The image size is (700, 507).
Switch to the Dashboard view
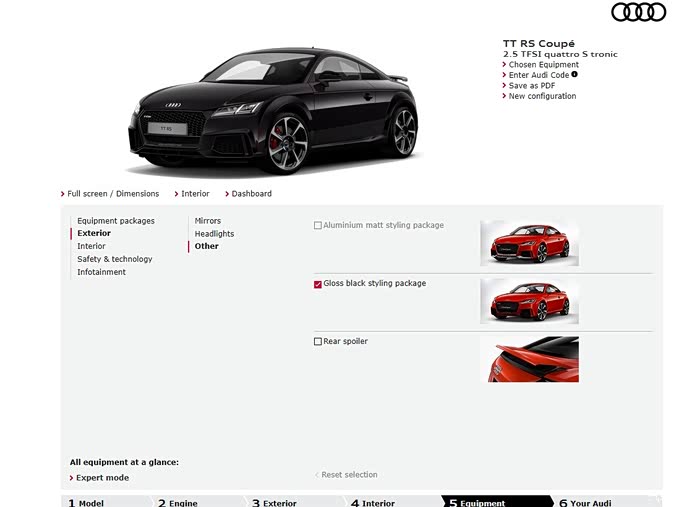pos(251,194)
